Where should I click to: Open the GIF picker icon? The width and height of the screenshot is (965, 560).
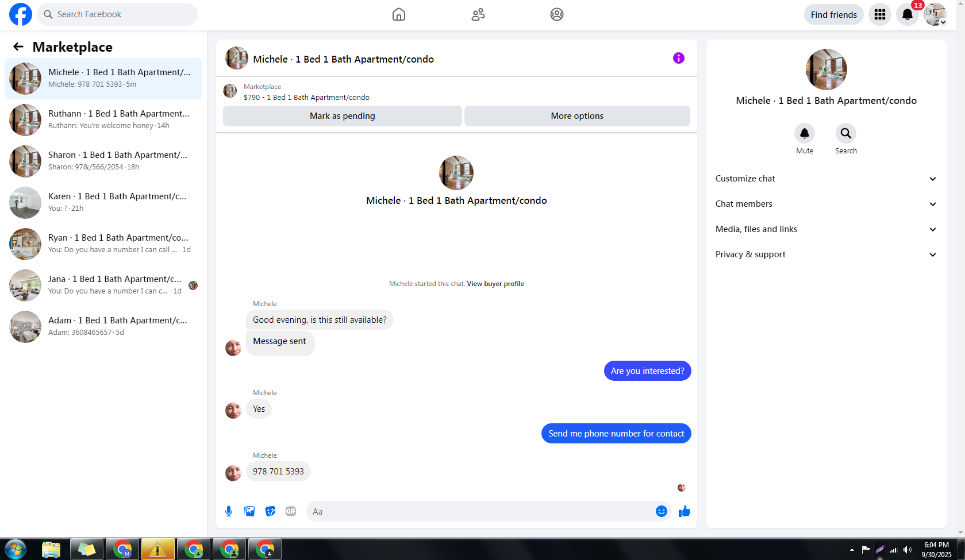[291, 511]
